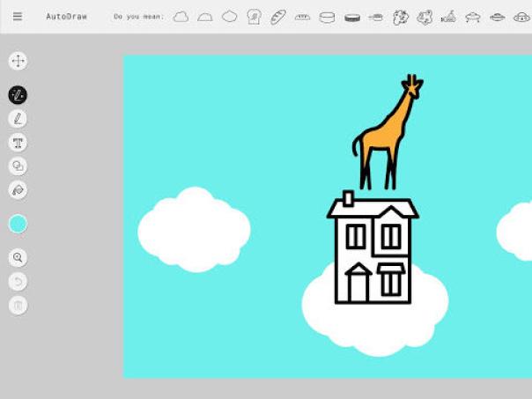Select the frying pan suggestion
Image resolution: width=532 pixels, height=399 pixels.
376,17
